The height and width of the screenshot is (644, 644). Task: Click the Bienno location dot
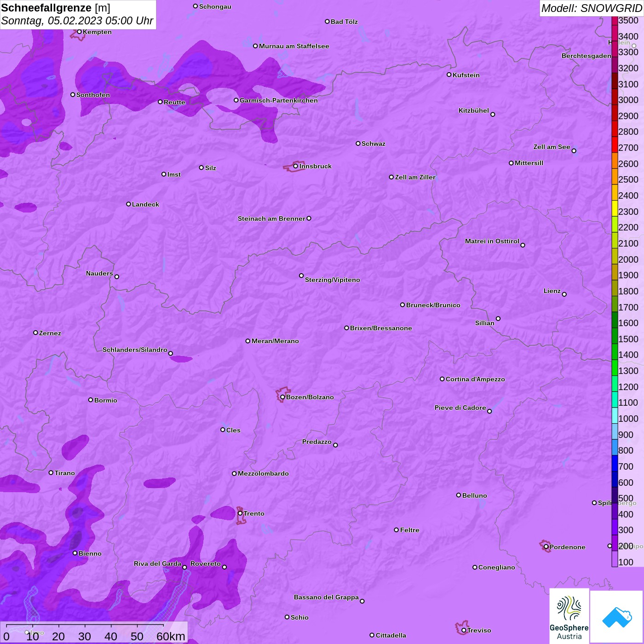pyautogui.click(x=75, y=553)
